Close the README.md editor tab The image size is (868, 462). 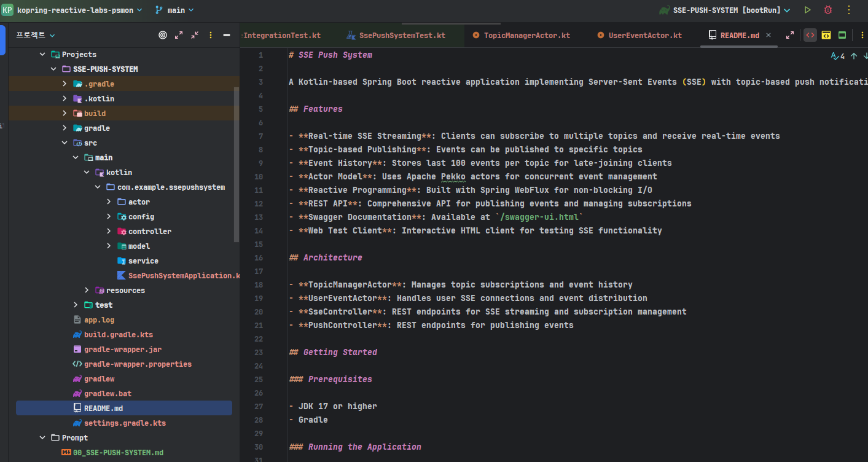tap(768, 35)
